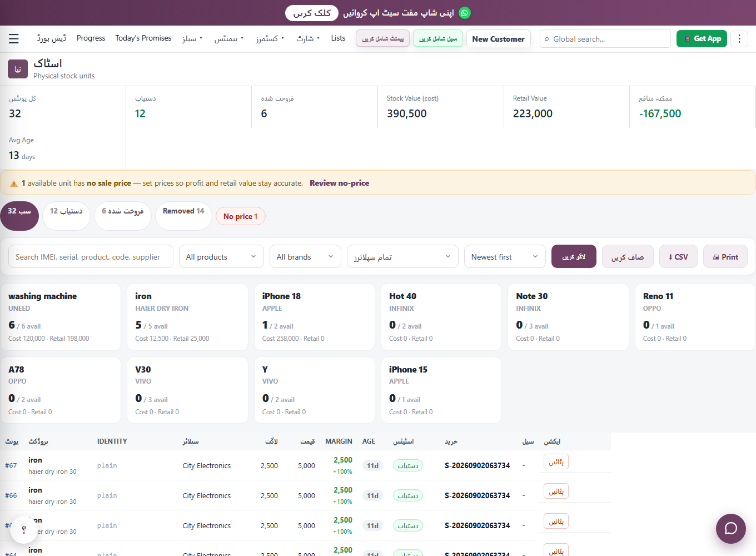
Task: Click the green Get App button
Action: 702,38
